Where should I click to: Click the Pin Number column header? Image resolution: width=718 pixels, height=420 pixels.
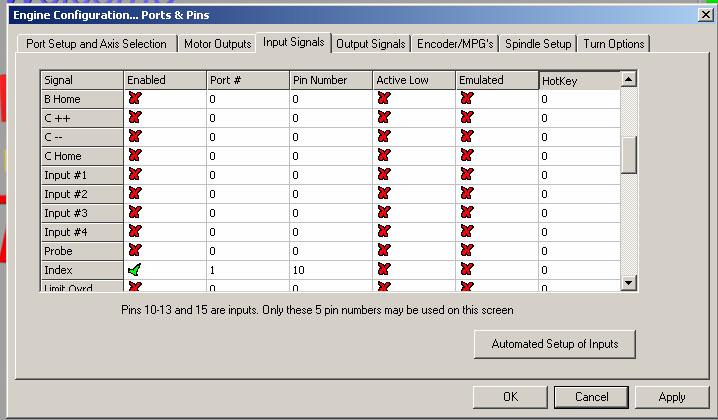tap(331, 80)
